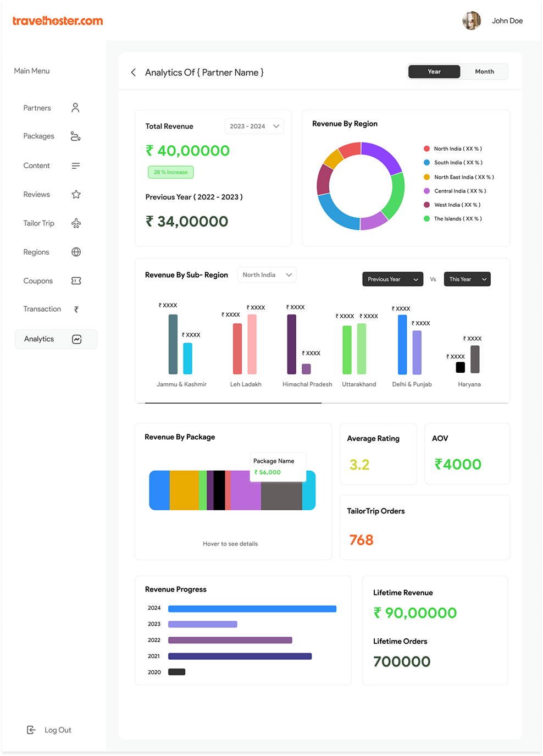
Task: Click the 2023 revenue progress bar
Action: [203, 624]
